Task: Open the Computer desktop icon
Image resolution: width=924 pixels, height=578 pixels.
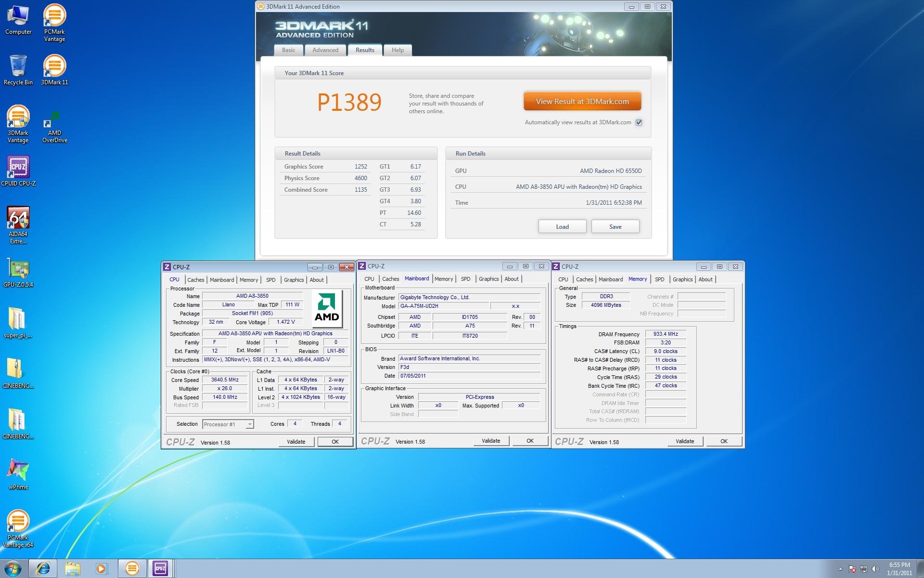Action: click(18, 20)
